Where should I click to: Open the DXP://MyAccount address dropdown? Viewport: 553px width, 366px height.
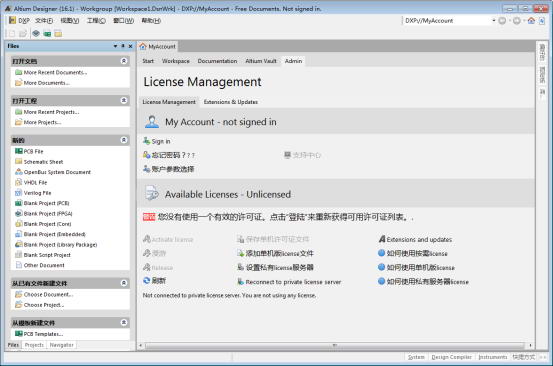493,21
